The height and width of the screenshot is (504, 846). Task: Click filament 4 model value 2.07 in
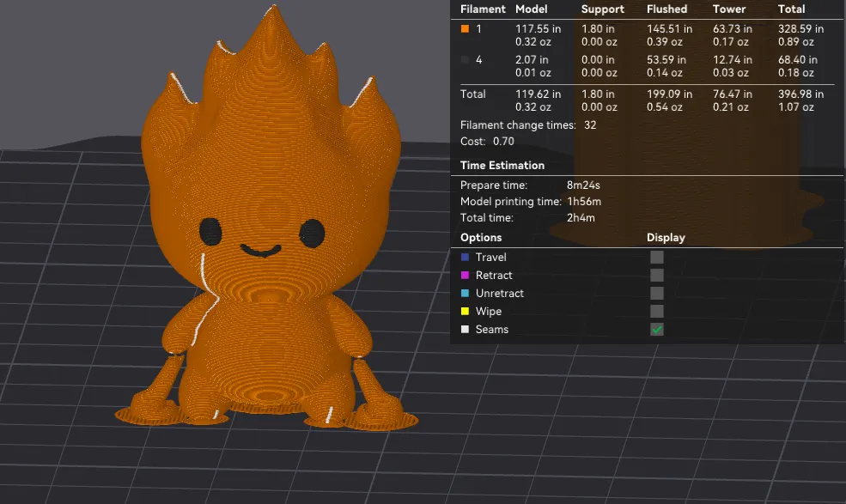pos(532,60)
